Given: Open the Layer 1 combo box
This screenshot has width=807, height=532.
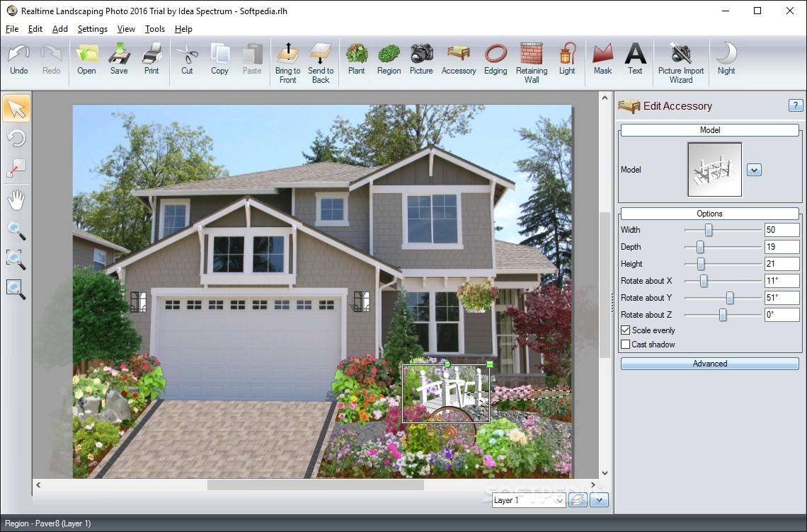Looking at the screenshot, I should (x=529, y=500).
